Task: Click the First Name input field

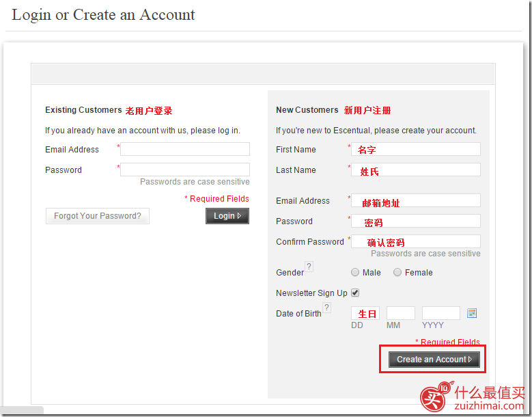Action: coord(416,149)
